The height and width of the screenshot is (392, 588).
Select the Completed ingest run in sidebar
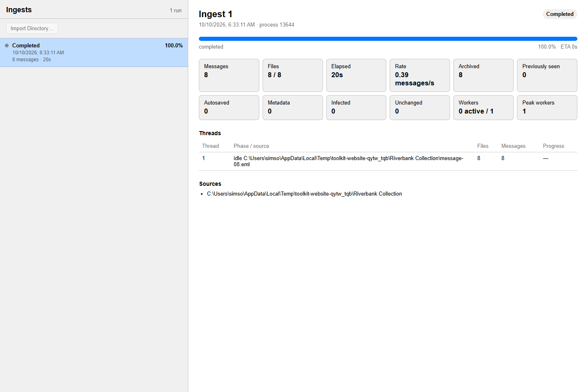point(94,52)
